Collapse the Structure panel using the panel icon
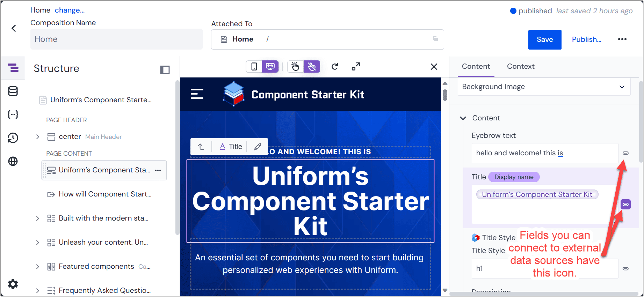Screen dimensions: 644x297 tap(165, 69)
